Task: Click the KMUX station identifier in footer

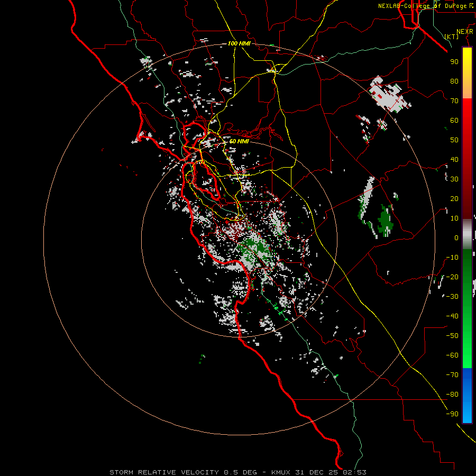Action: (280, 472)
